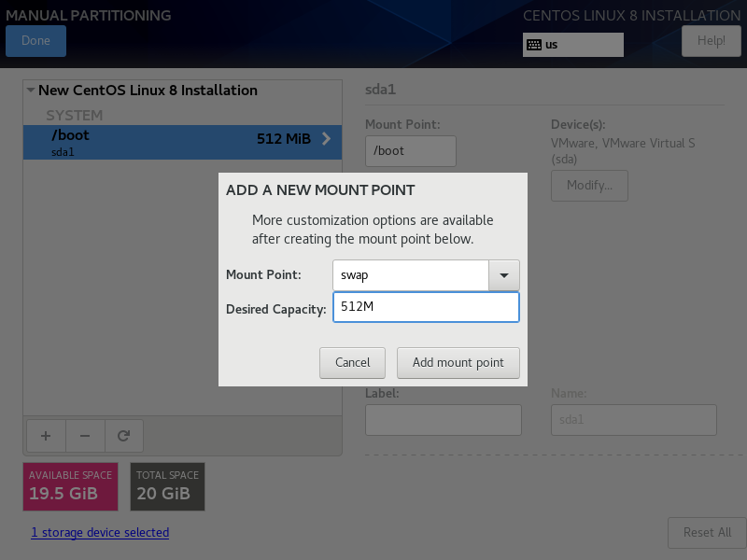Click the Reset All button
This screenshot has height=560, width=747.
tap(707, 533)
